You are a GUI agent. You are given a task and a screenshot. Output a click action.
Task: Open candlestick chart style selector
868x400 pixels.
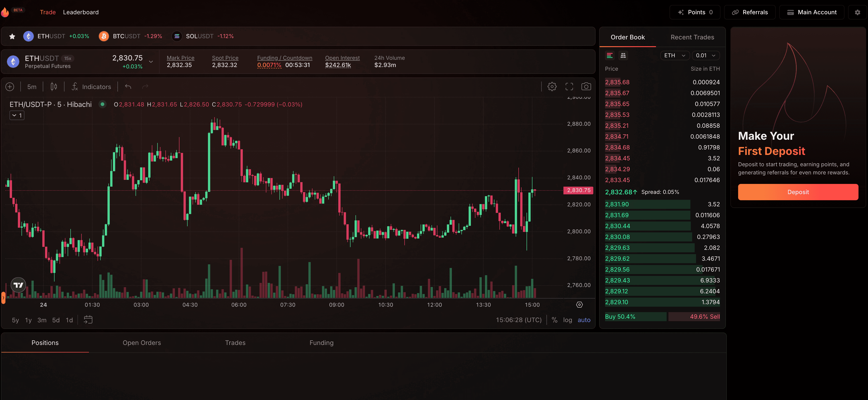click(54, 87)
